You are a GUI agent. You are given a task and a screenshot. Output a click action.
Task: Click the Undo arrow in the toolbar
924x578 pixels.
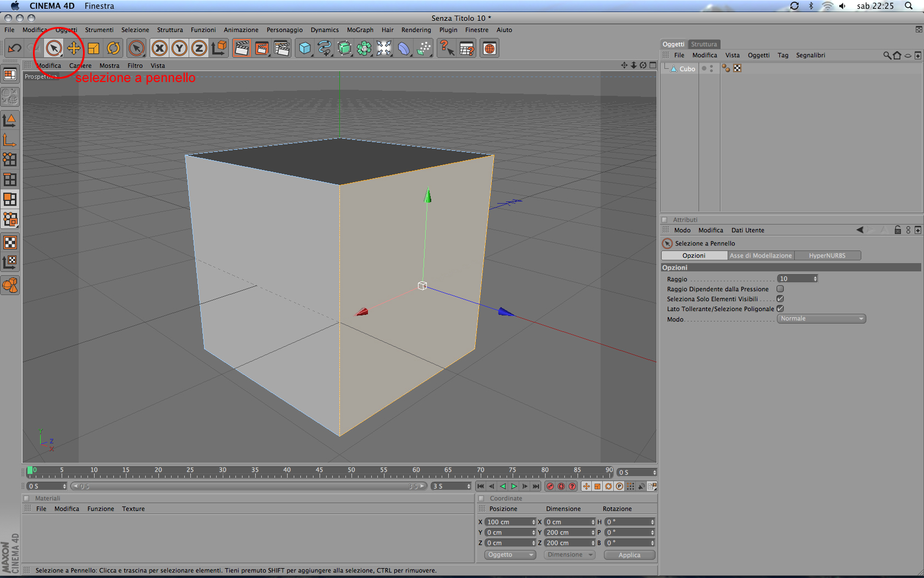point(14,48)
